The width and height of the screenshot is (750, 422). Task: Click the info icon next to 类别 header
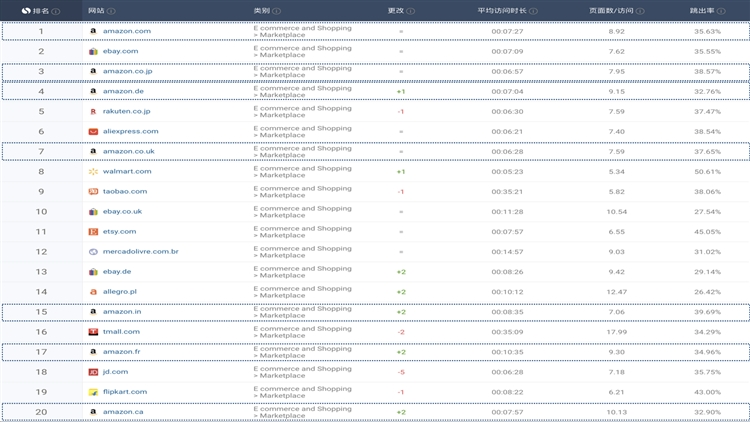point(277,12)
